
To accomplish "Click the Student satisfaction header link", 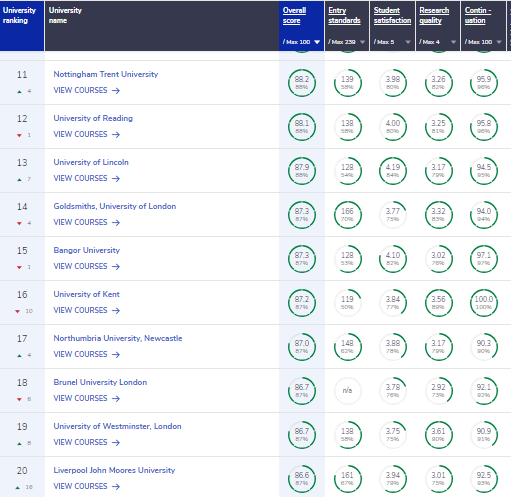I will [x=392, y=15].
